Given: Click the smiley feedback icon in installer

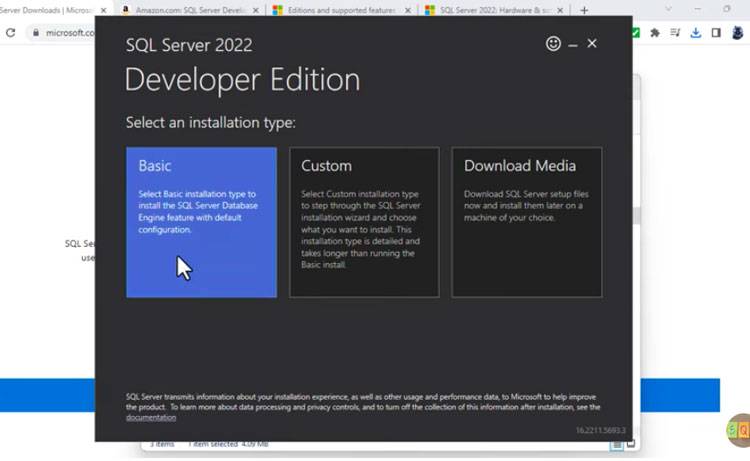Looking at the screenshot, I should coord(553,44).
